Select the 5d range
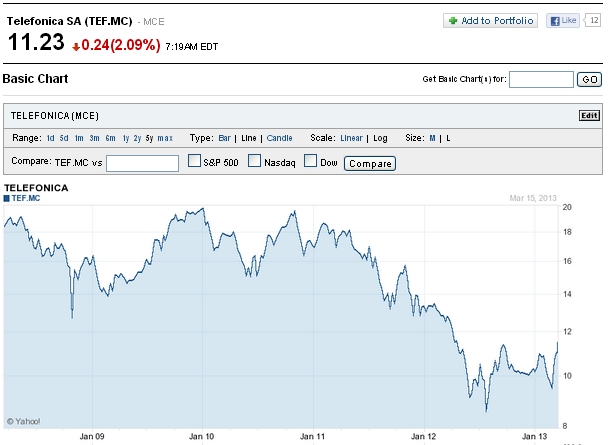This screenshot has width=609, height=445. point(64,138)
